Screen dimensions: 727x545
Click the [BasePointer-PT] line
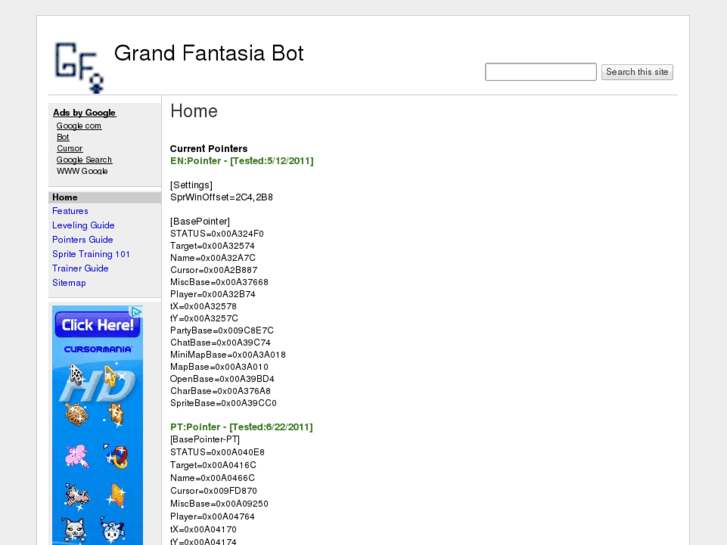coord(205,439)
